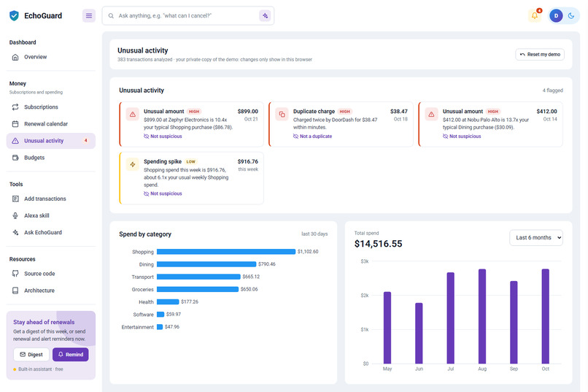588x392 pixels.
Task: Click the total spend $14,516.55
Action: point(378,244)
